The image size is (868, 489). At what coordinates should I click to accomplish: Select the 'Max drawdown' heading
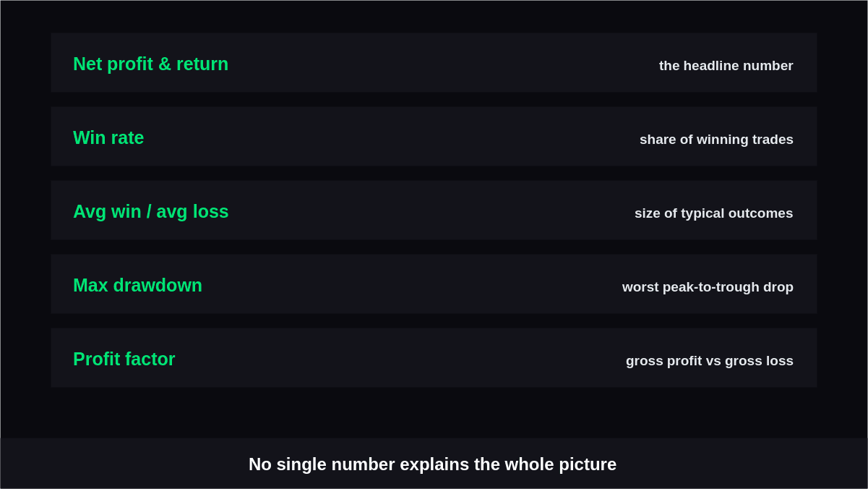[x=137, y=285]
